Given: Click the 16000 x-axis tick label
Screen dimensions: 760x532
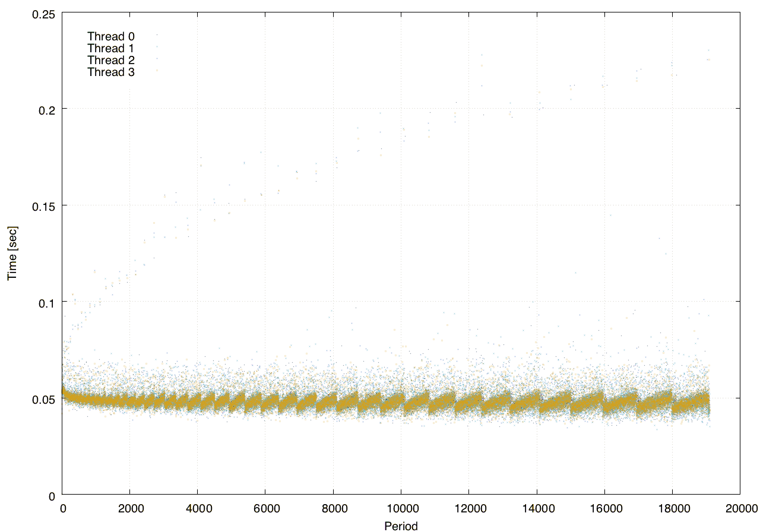Looking at the screenshot, I should [604, 509].
